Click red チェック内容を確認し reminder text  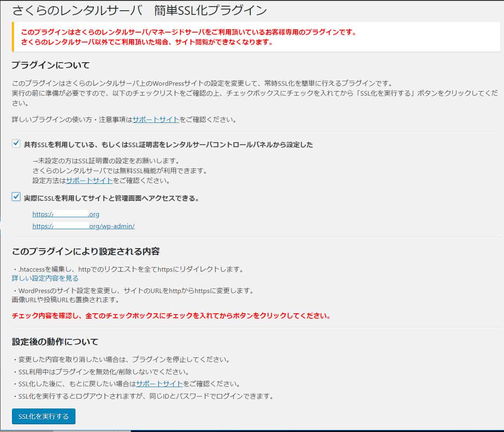(171, 316)
